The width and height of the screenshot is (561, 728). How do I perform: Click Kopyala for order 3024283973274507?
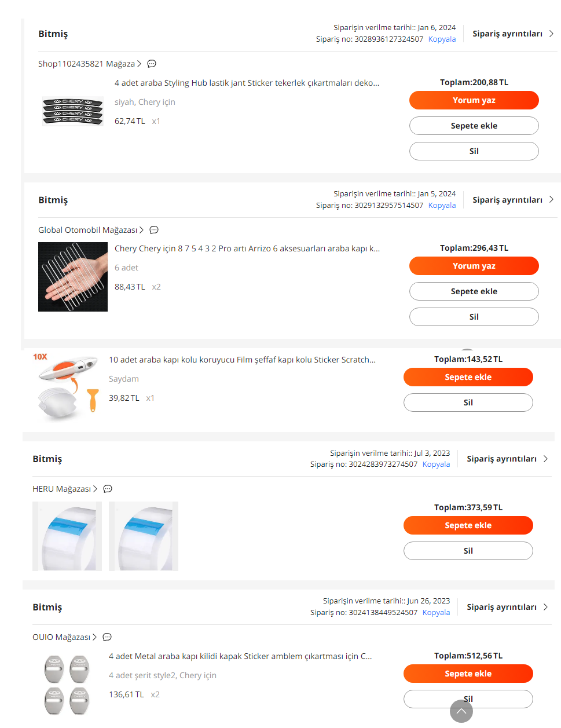[x=436, y=464]
